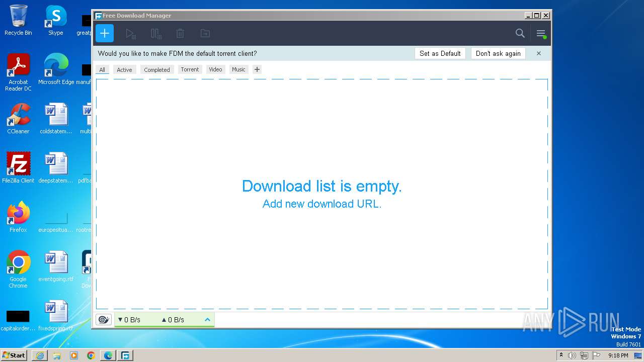
Task: Click the blue plus Add download button
Action: 105,33
